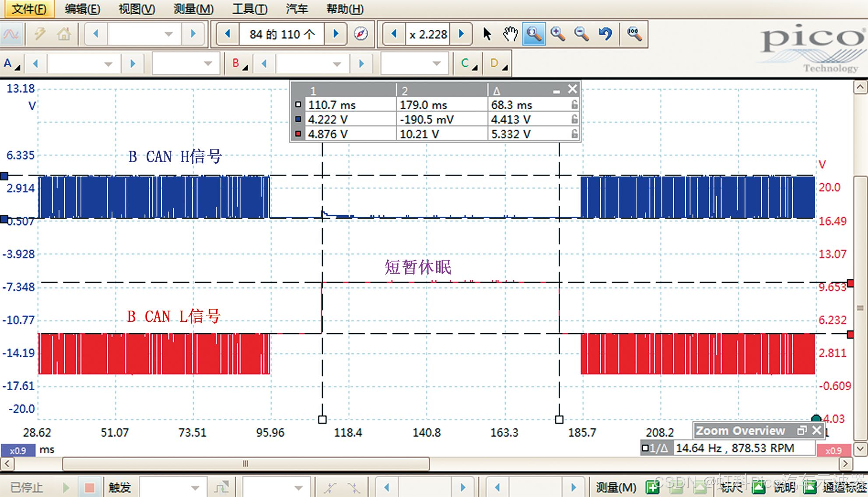Click the 触发 trigger button

point(119,487)
